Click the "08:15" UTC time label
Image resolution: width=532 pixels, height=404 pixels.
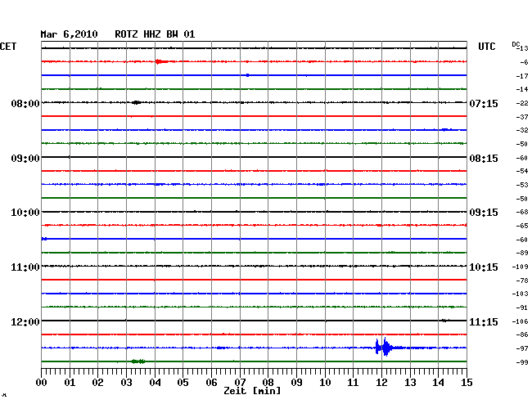coord(484,159)
